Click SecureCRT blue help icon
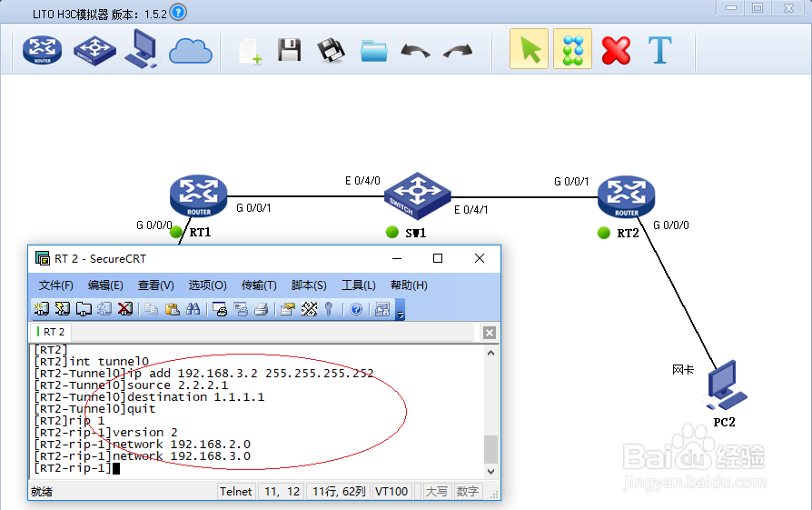The height and width of the screenshot is (510, 812). 356,309
